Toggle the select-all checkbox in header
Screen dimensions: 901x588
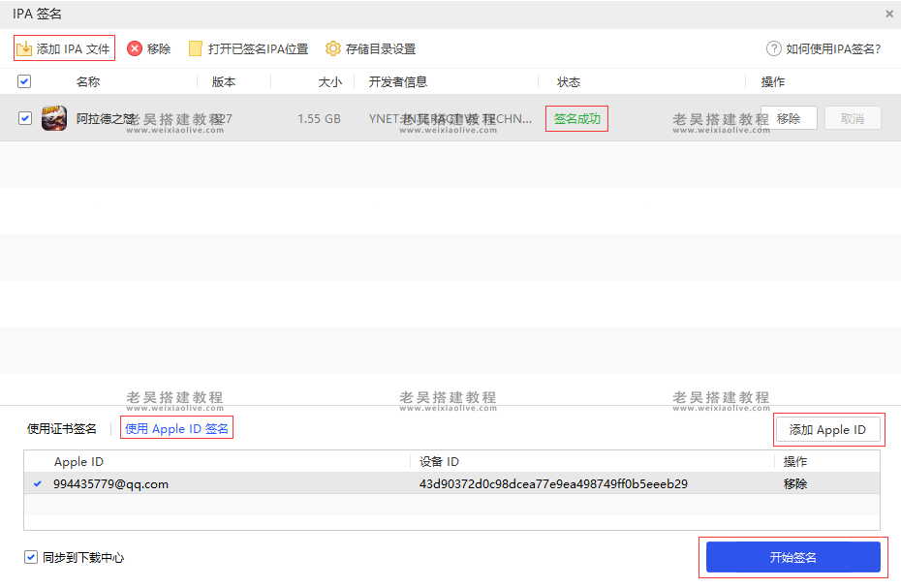click(24, 82)
